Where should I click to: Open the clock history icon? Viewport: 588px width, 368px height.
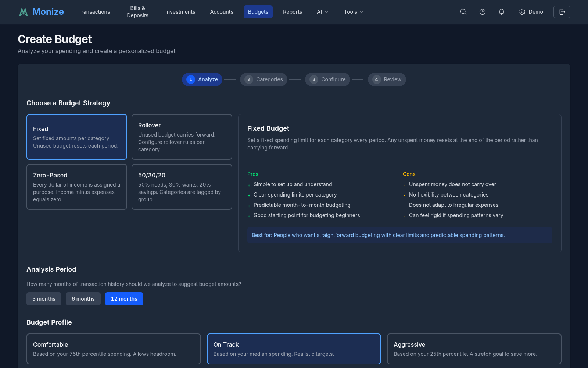tap(483, 12)
